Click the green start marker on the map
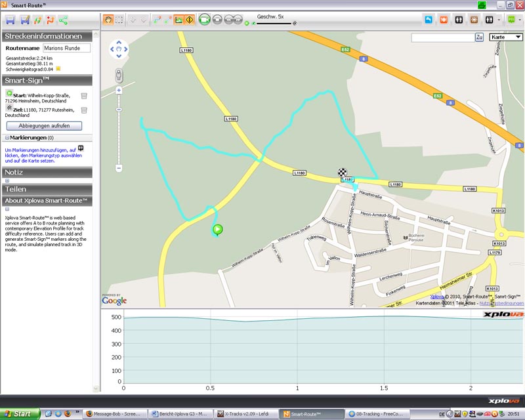 [217, 230]
